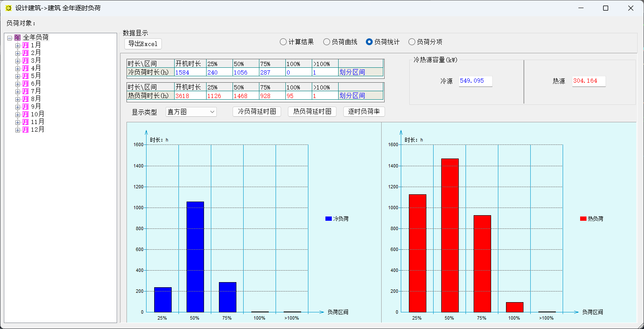The height and width of the screenshot is (329, 644).
Task: Click the 导出Excel button
Action: pos(143,44)
